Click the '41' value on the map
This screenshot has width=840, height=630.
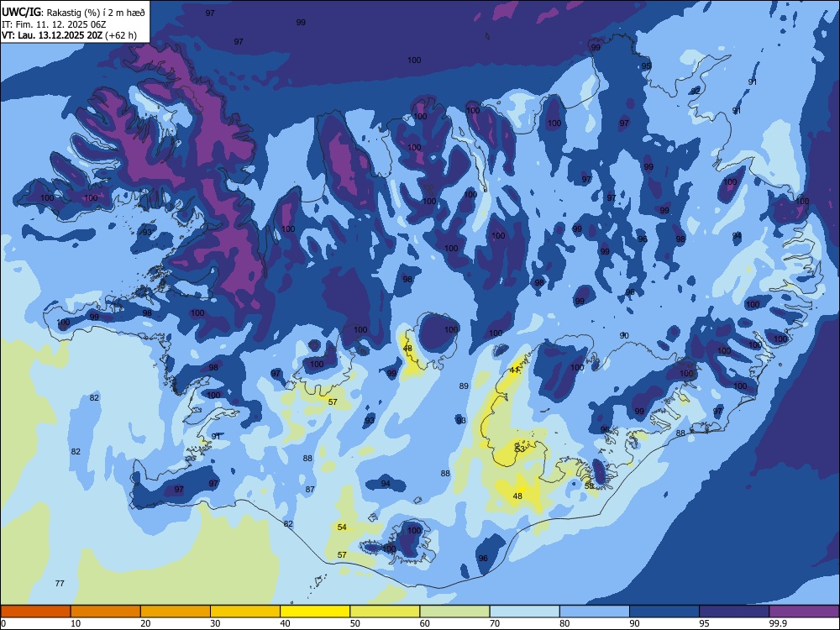pos(514,370)
